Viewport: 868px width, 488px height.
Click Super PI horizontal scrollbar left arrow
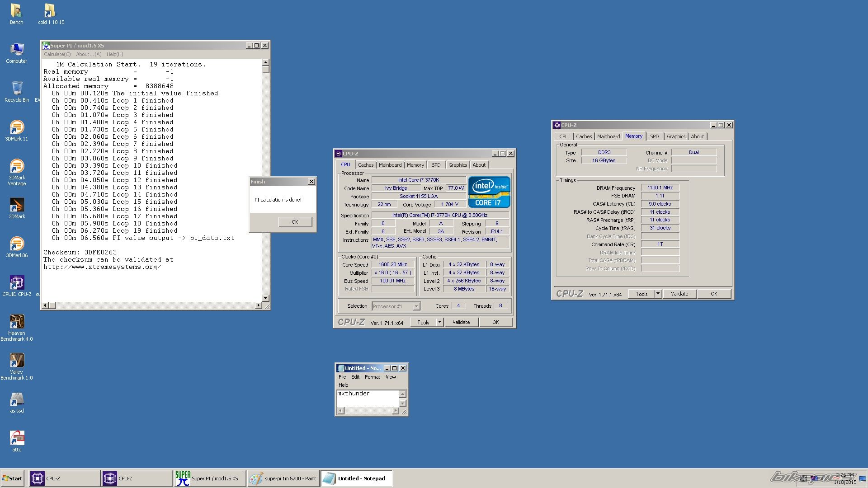(45, 305)
